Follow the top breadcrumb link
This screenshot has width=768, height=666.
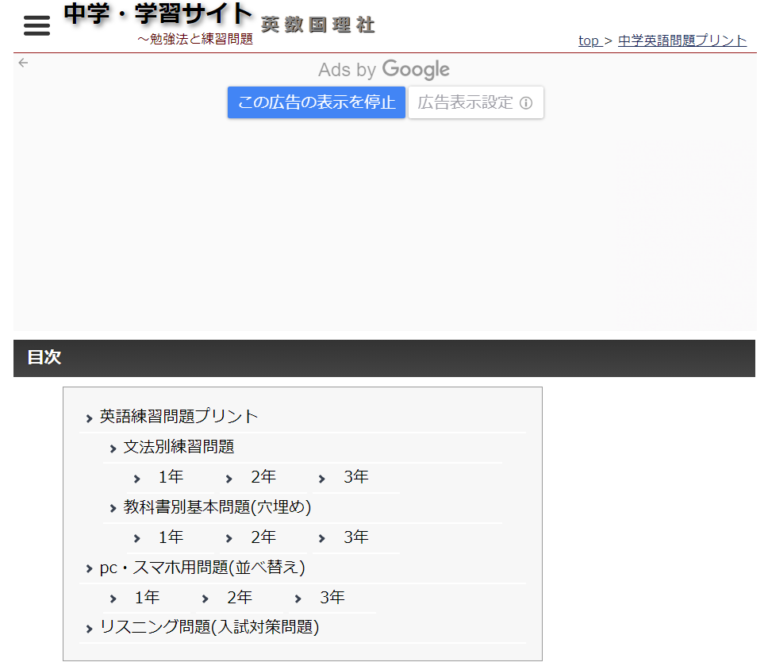pyautogui.click(x=589, y=41)
